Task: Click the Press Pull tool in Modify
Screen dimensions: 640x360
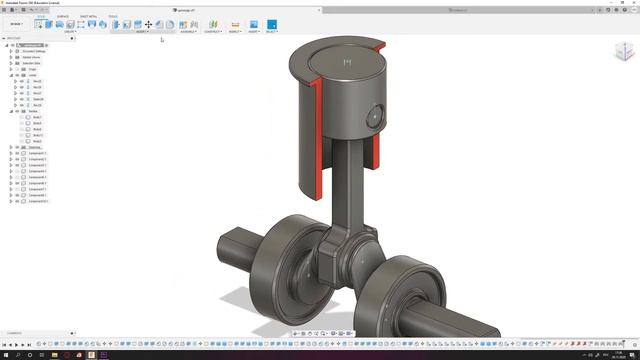Action: tap(116, 24)
